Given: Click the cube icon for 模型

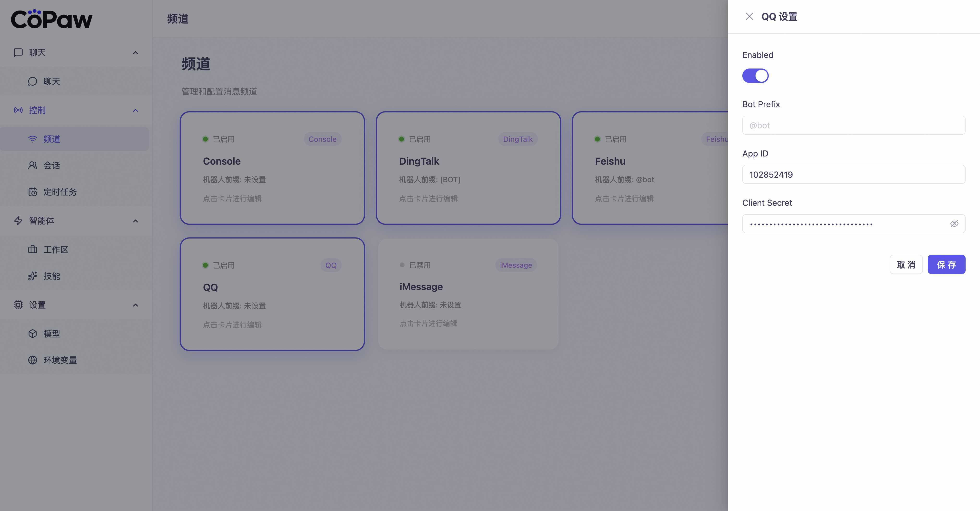Looking at the screenshot, I should [33, 334].
